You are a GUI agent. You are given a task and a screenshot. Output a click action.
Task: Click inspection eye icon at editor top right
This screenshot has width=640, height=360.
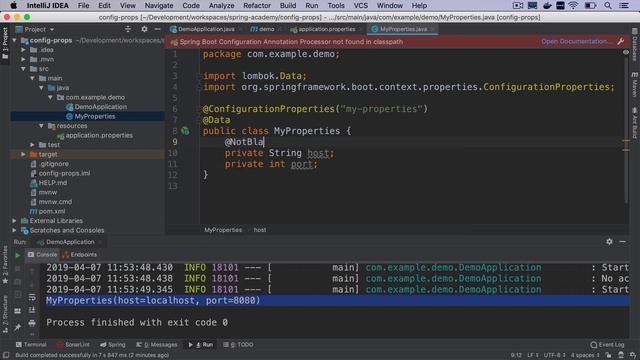point(626,53)
